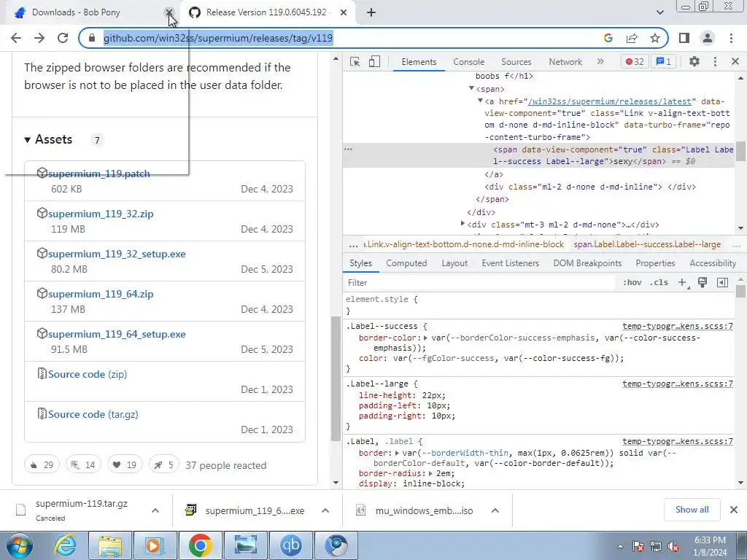Open supermium-119.tar.gz download options arrow
The height and width of the screenshot is (560, 747).
point(155,510)
